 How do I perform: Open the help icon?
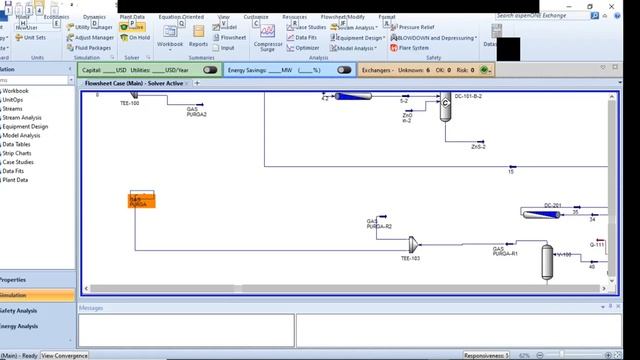tap(617, 16)
